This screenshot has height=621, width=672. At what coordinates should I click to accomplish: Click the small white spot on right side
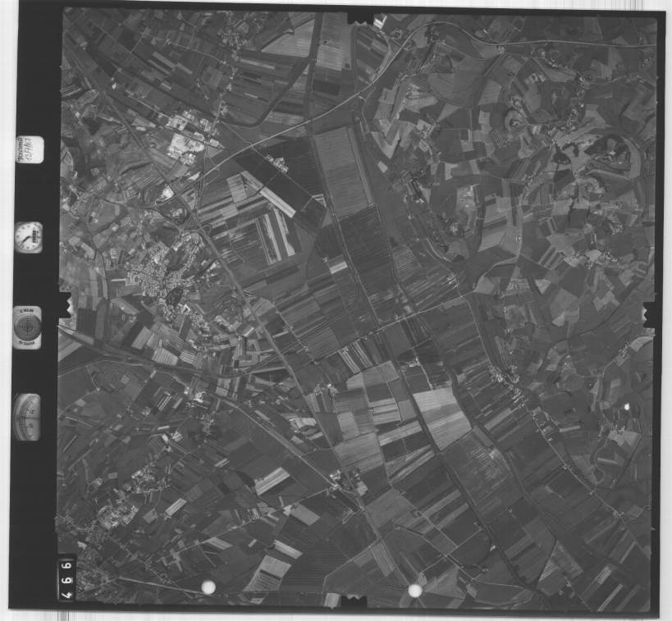(x=628, y=406)
